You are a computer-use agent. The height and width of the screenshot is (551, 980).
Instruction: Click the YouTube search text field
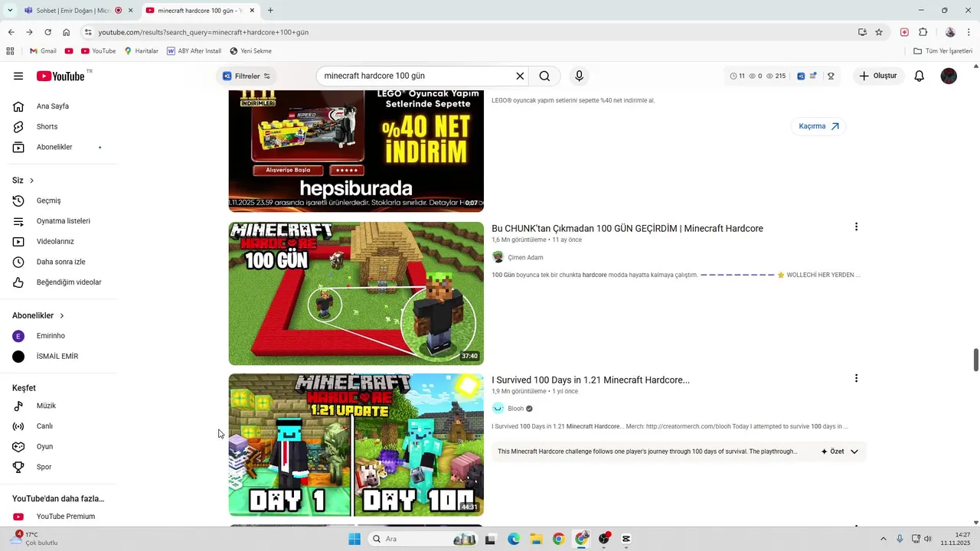(417, 76)
